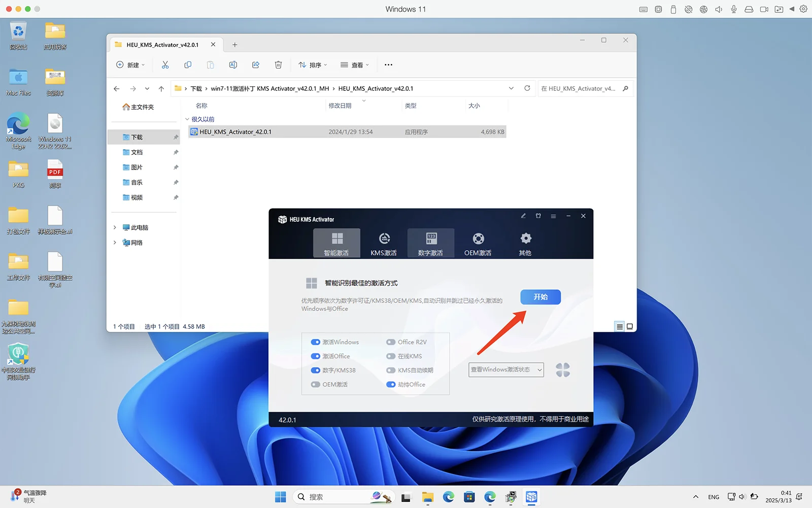Open the 排序 sort dropdown
812x508 pixels.
coord(313,65)
